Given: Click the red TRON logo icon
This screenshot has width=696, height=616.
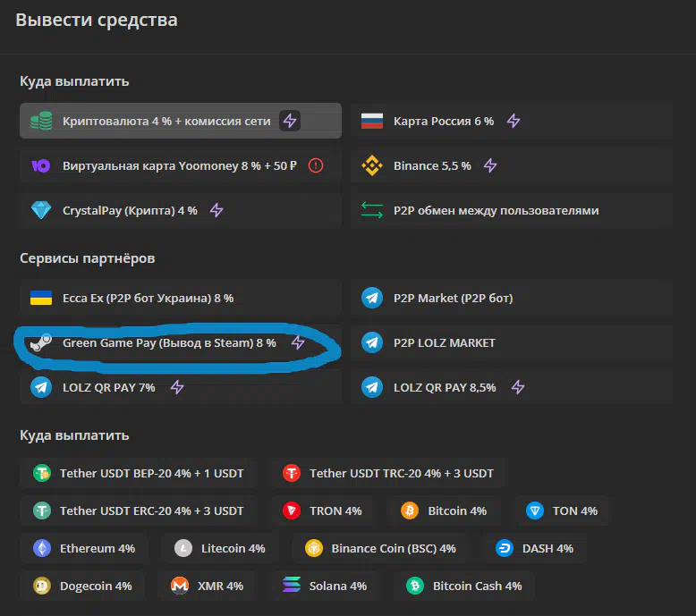Looking at the screenshot, I should coord(292,511).
